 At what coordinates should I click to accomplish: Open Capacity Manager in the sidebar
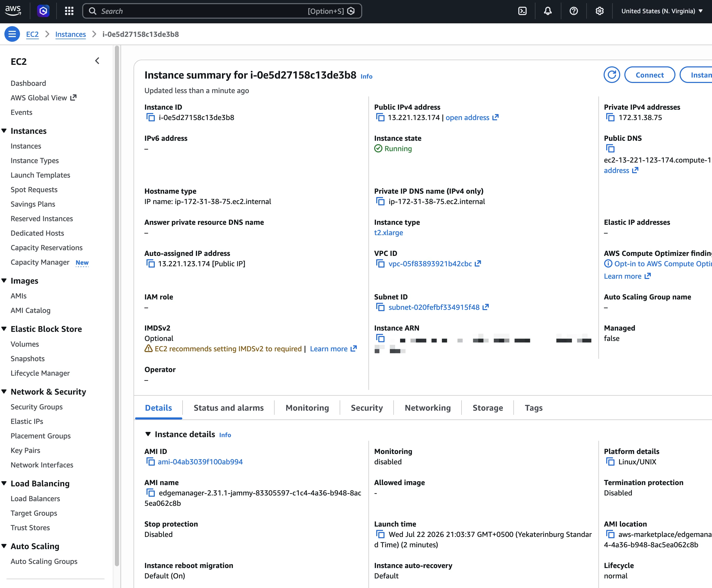click(40, 262)
